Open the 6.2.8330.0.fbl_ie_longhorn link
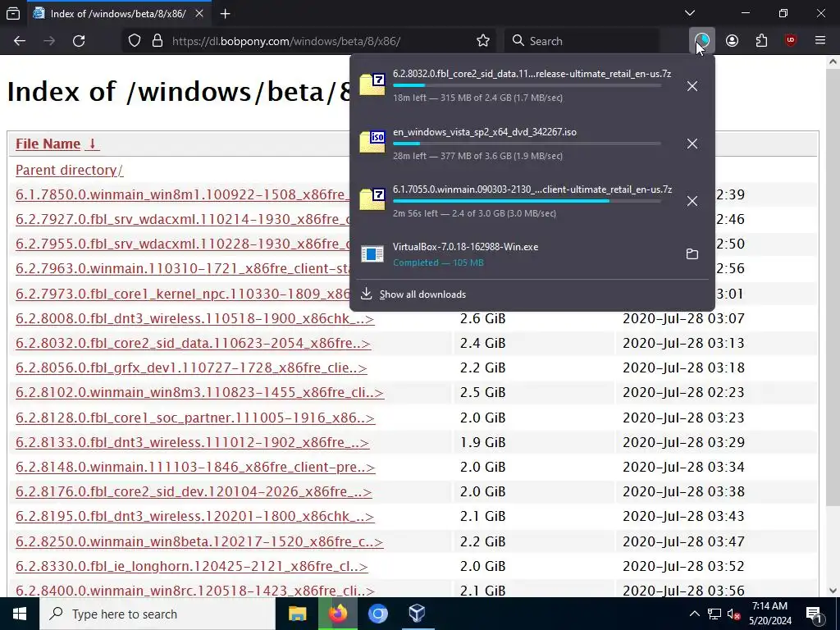The image size is (840, 630). [x=192, y=566]
